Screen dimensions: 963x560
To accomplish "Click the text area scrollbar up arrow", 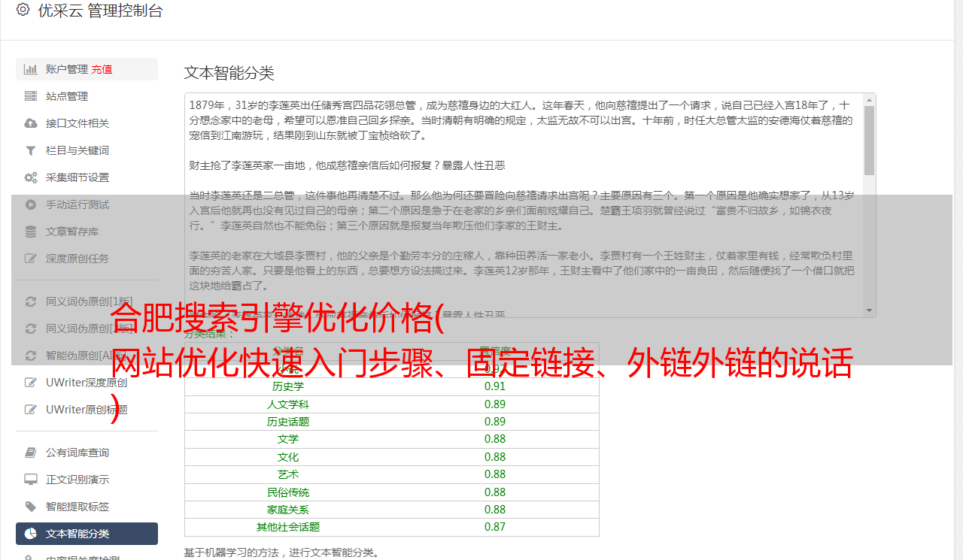I will click(869, 99).
